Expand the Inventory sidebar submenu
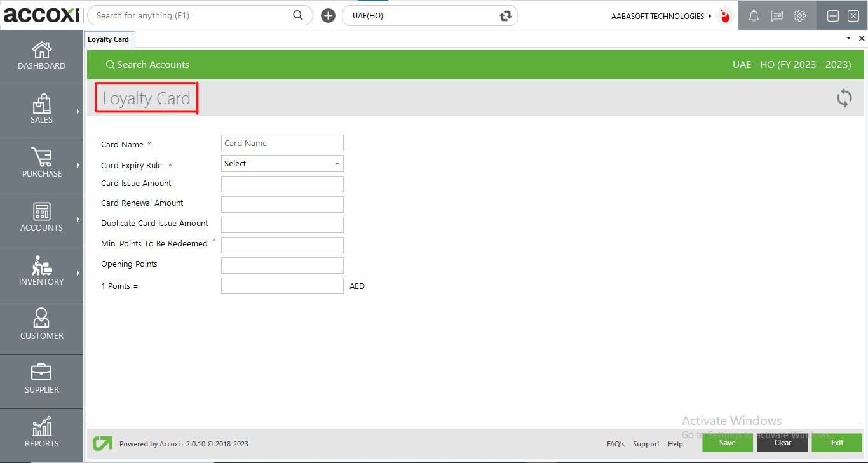Screen dimensions: 868x463 (x=78, y=274)
